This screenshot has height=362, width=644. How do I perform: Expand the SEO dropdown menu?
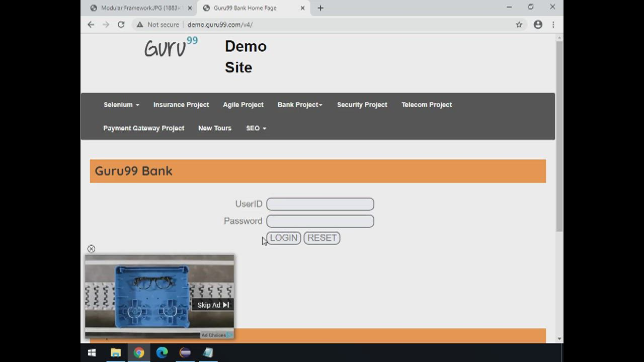pyautogui.click(x=256, y=128)
